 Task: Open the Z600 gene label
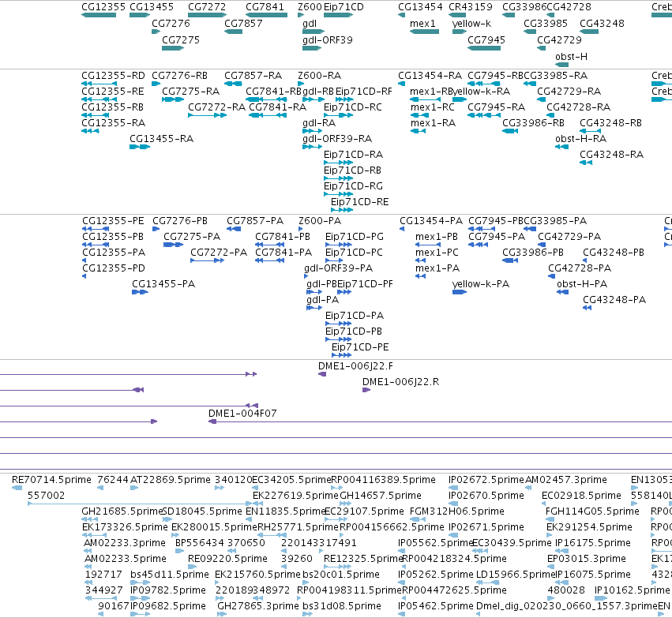coord(310,7)
